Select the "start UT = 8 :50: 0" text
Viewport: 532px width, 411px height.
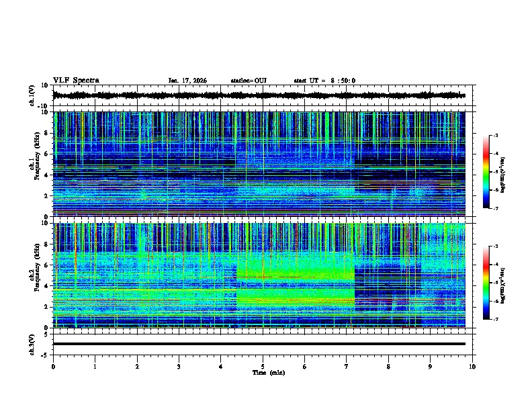pyautogui.click(x=324, y=81)
